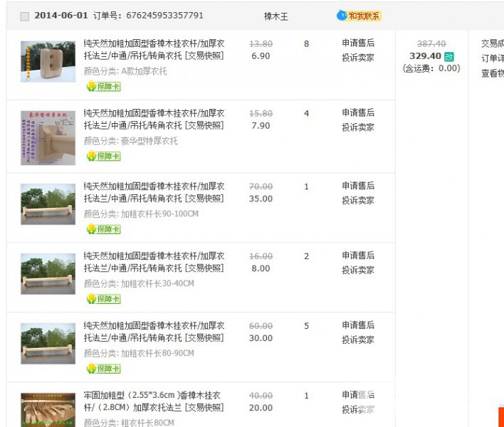
Task: Click 保障卡 badge for A款加厚衣托 item
Action: (103, 87)
